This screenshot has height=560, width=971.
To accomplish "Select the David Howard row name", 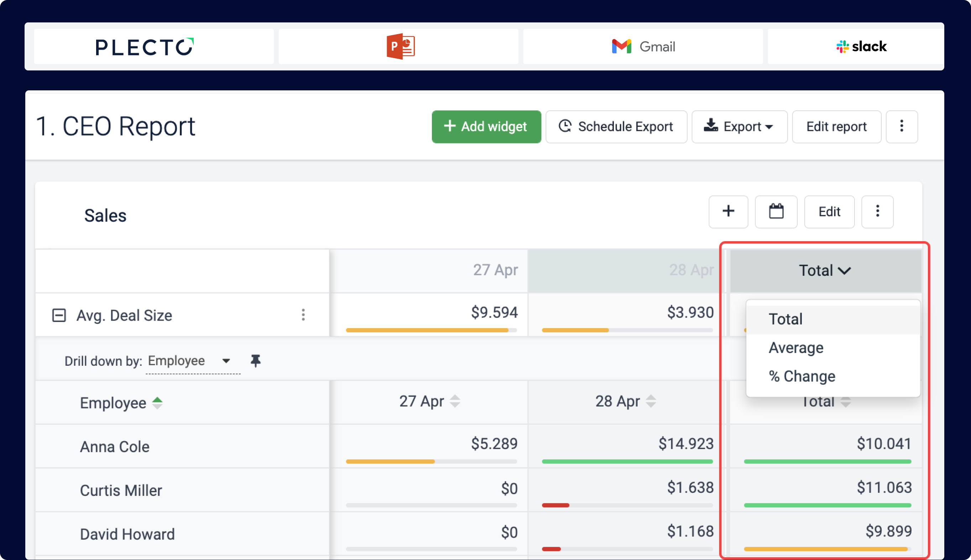I will pos(127,534).
